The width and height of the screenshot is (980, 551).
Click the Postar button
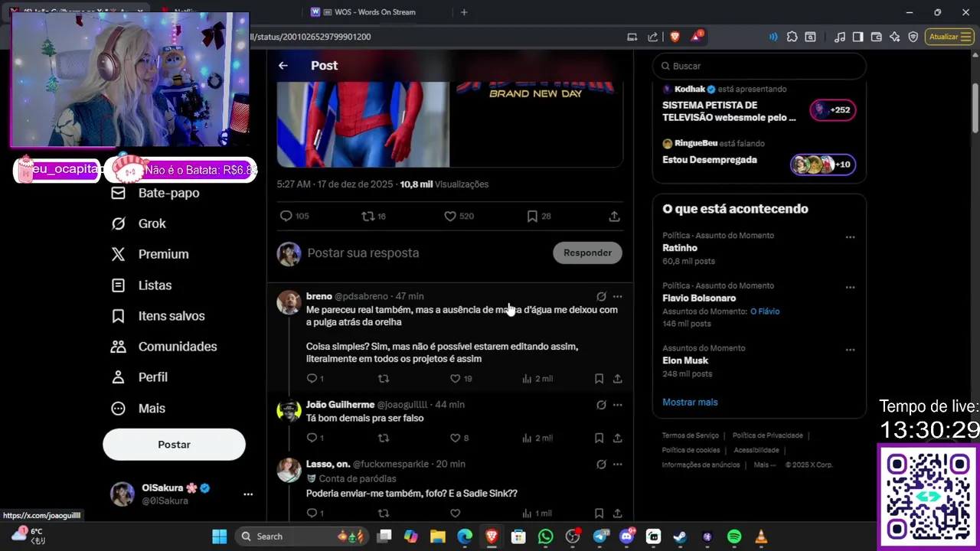tap(174, 445)
